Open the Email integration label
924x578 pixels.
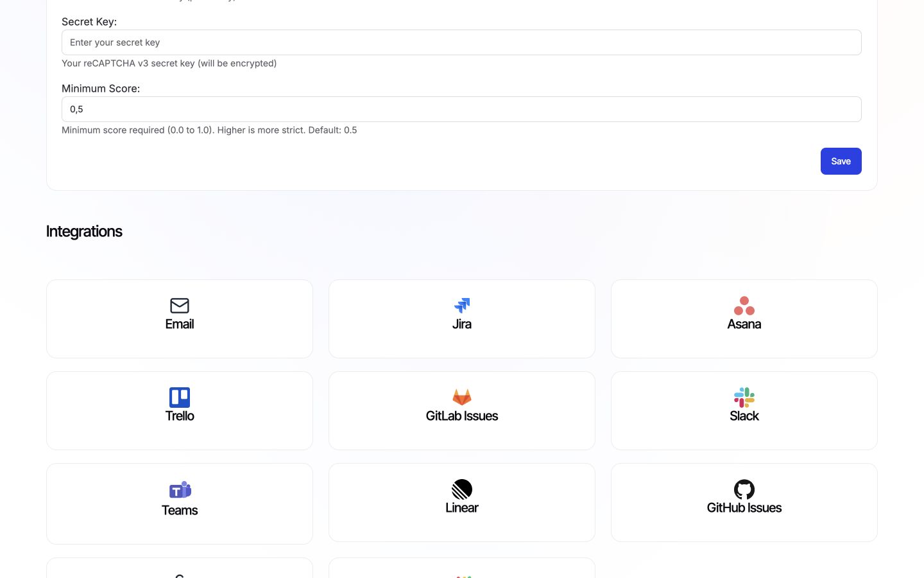[x=180, y=324]
